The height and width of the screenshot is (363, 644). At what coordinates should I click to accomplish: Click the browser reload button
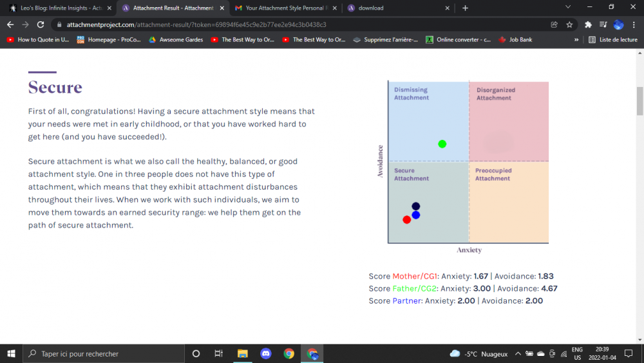click(41, 25)
